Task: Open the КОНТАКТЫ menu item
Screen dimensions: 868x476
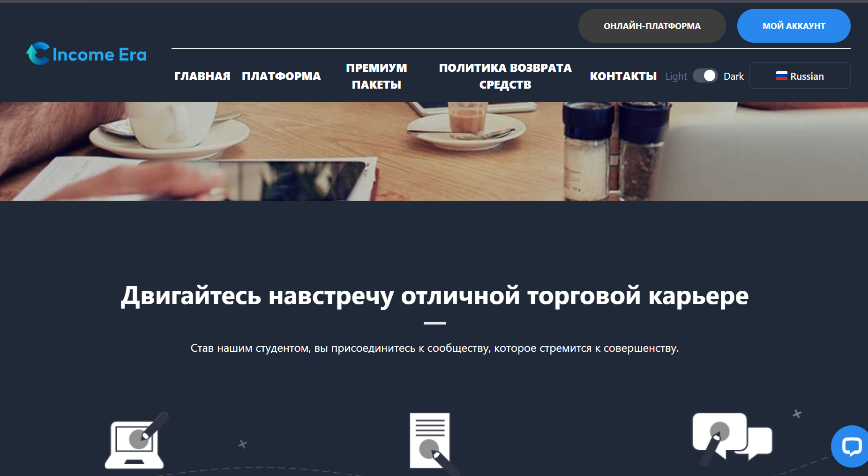Action: coord(623,76)
